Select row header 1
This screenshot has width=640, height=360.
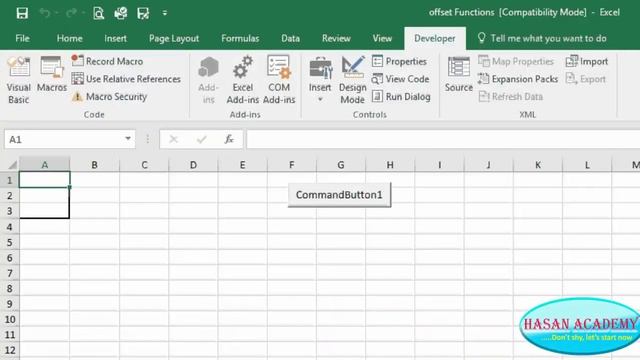coord(9,180)
